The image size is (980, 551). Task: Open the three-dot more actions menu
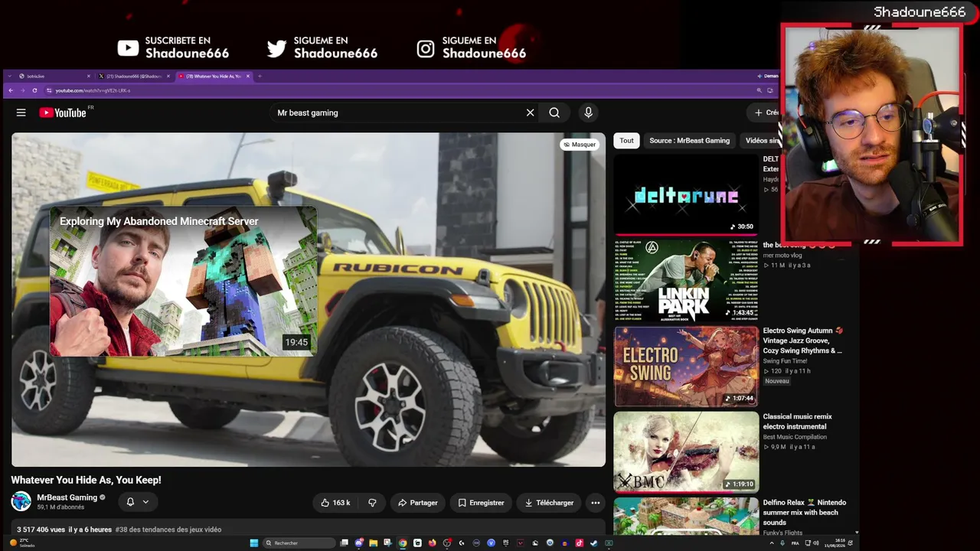pyautogui.click(x=595, y=503)
